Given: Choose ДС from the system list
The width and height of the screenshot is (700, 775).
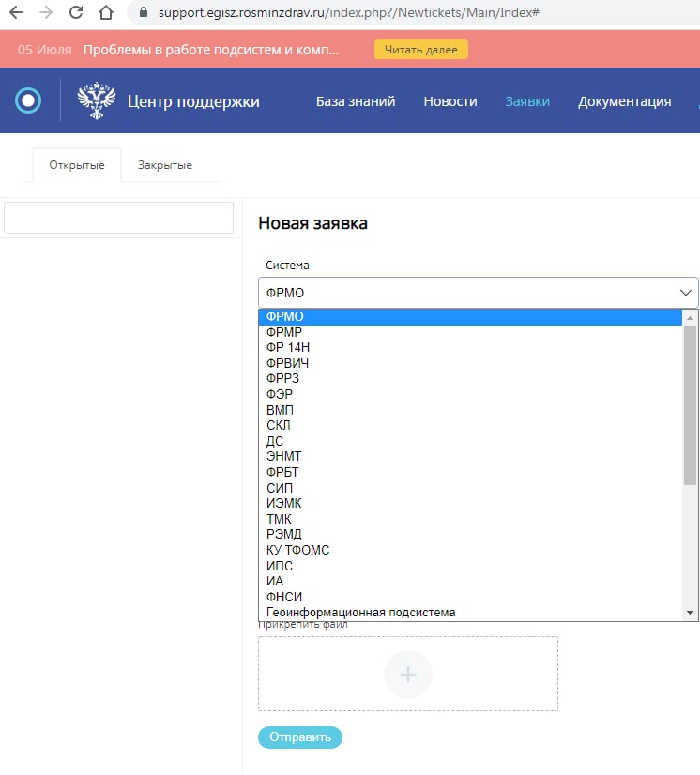Looking at the screenshot, I should [470, 441].
